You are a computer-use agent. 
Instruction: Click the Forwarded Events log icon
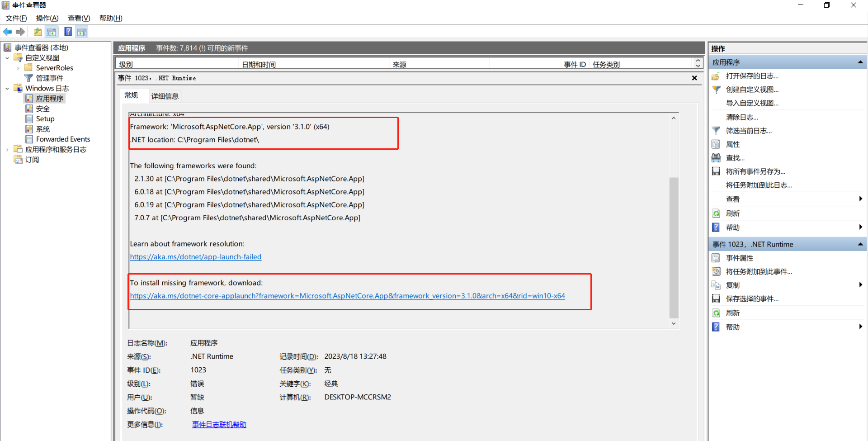click(29, 139)
